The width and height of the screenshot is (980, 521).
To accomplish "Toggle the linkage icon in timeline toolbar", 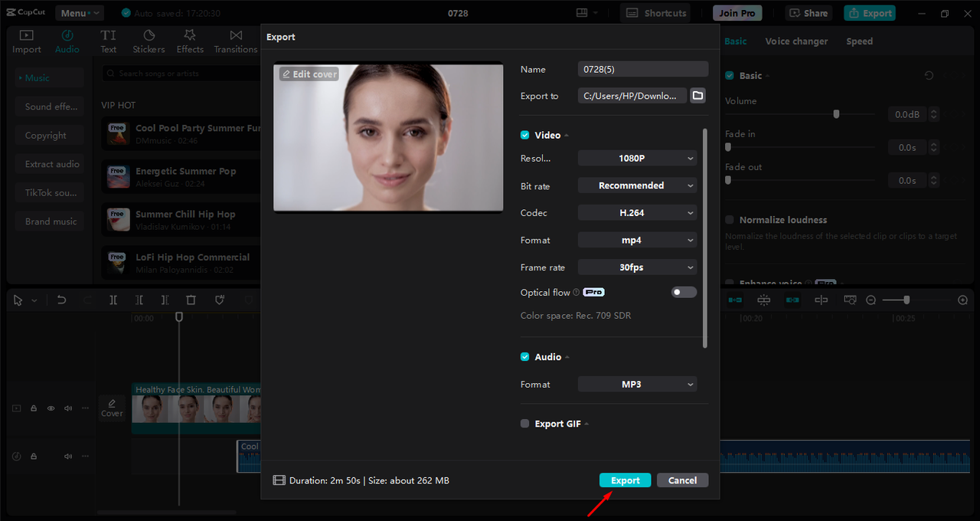I will tap(792, 300).
